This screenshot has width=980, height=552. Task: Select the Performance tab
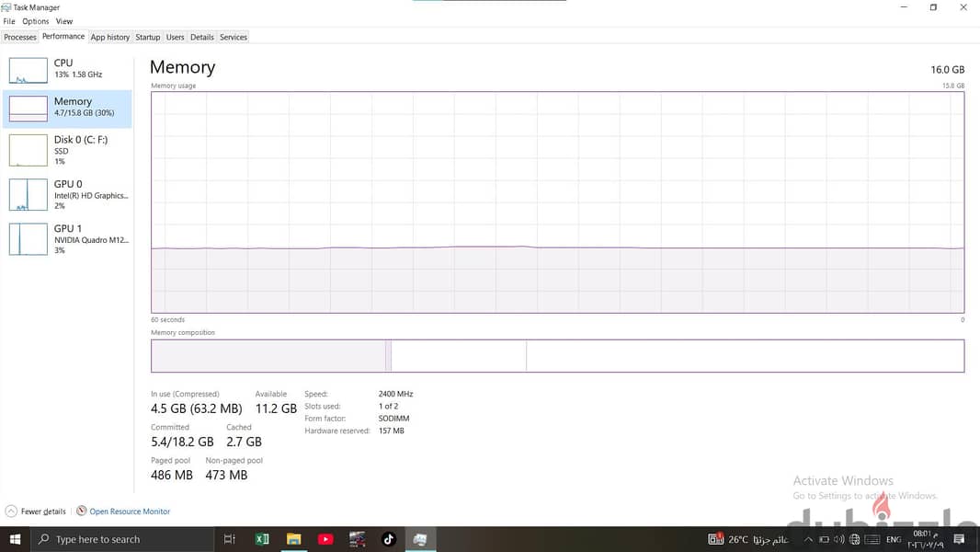[63, 36]
